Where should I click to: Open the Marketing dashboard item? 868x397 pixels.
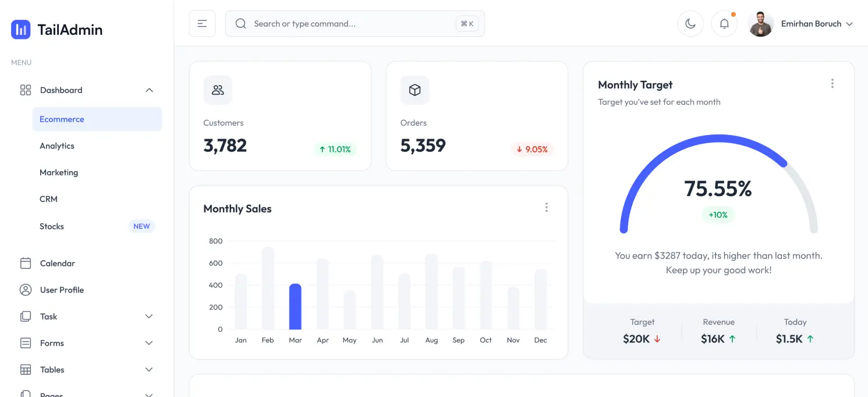click(x=59, y=173)
